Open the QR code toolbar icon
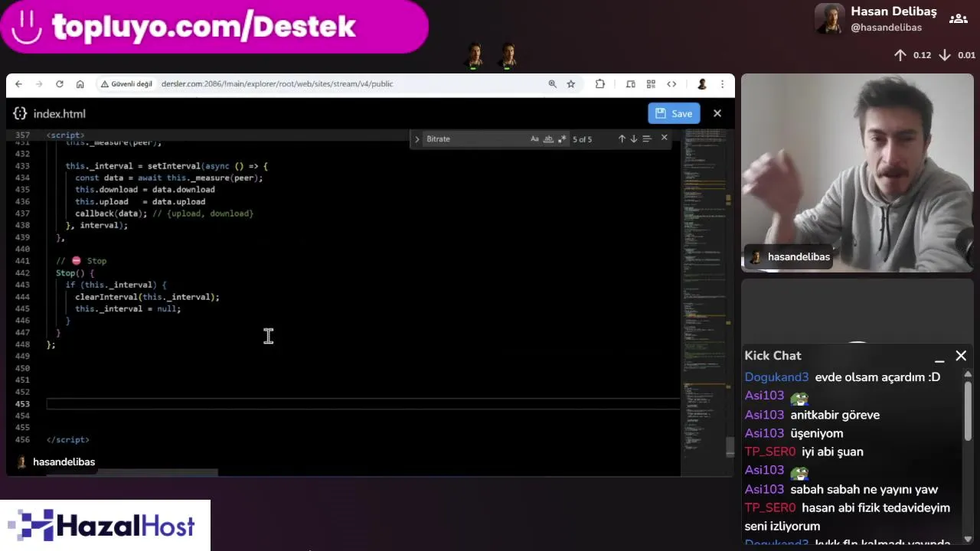Screen dimensions: 980x551 (651, 84)
